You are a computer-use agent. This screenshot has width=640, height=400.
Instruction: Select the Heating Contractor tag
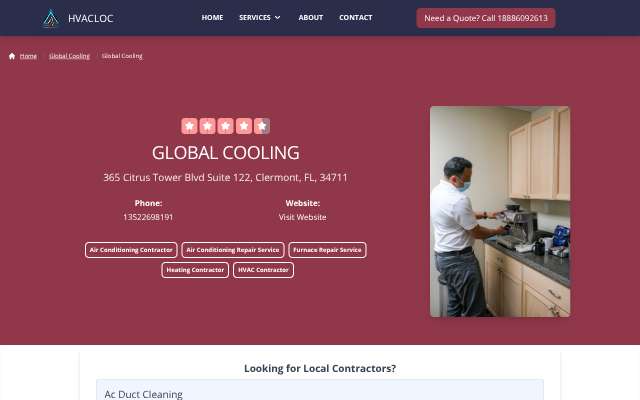[x=195, y=270]
